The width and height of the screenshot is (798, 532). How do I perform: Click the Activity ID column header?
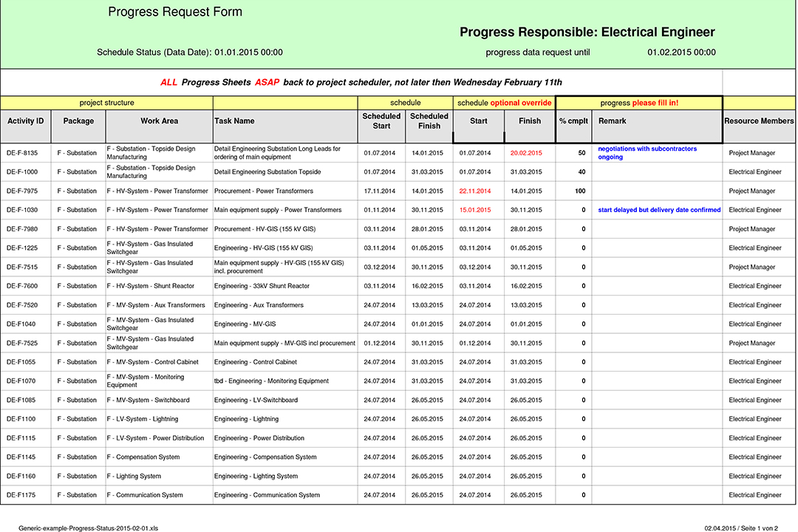[x=25, y=120]
